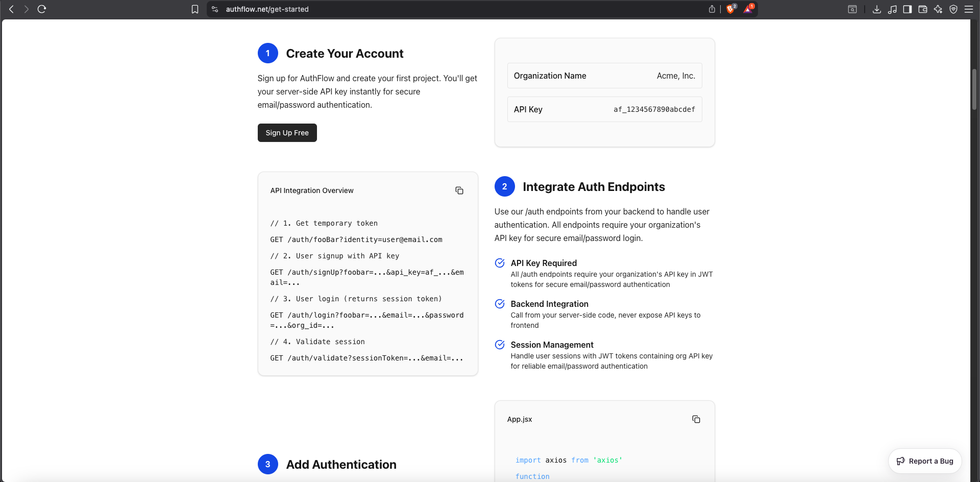Open Brave Rewards from the toolbar
Screen dimensions: 980x482
748,9
